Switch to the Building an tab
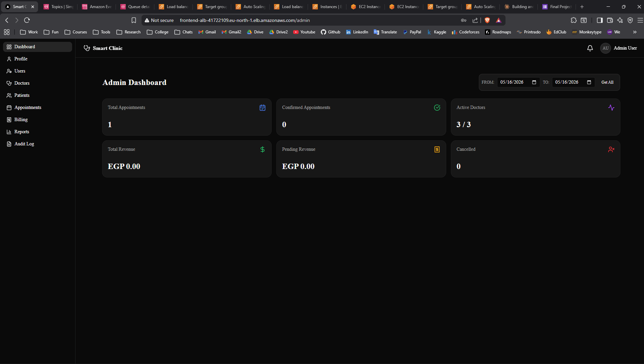644x364 pixels. [x=519, y=7]
